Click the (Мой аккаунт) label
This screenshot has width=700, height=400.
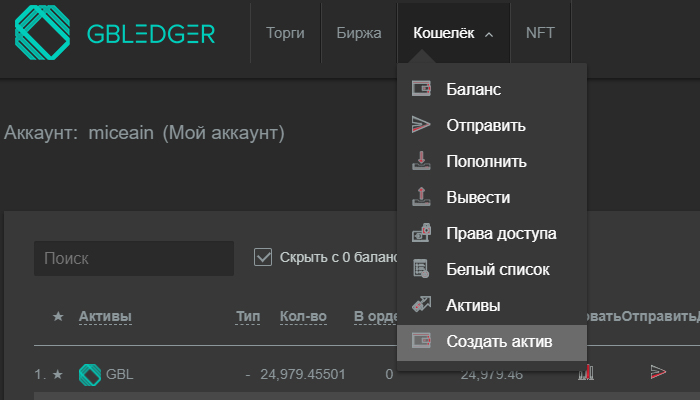[223, 133]
